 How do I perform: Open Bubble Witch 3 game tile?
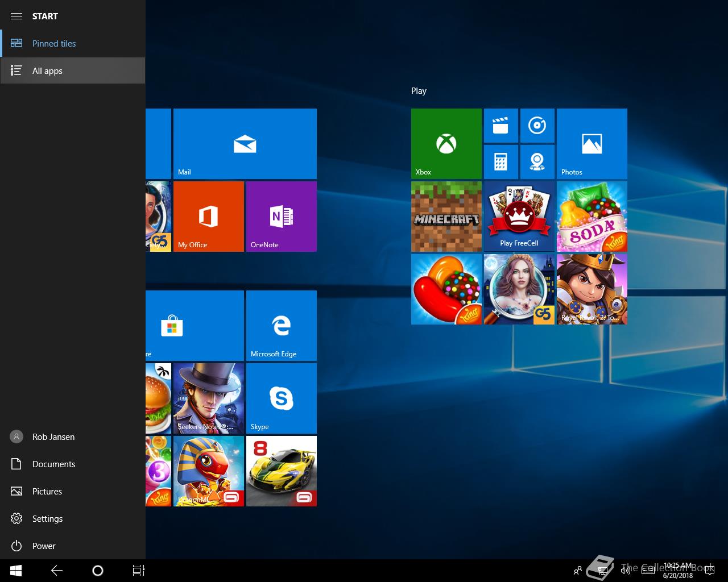(x=158, y=471)
